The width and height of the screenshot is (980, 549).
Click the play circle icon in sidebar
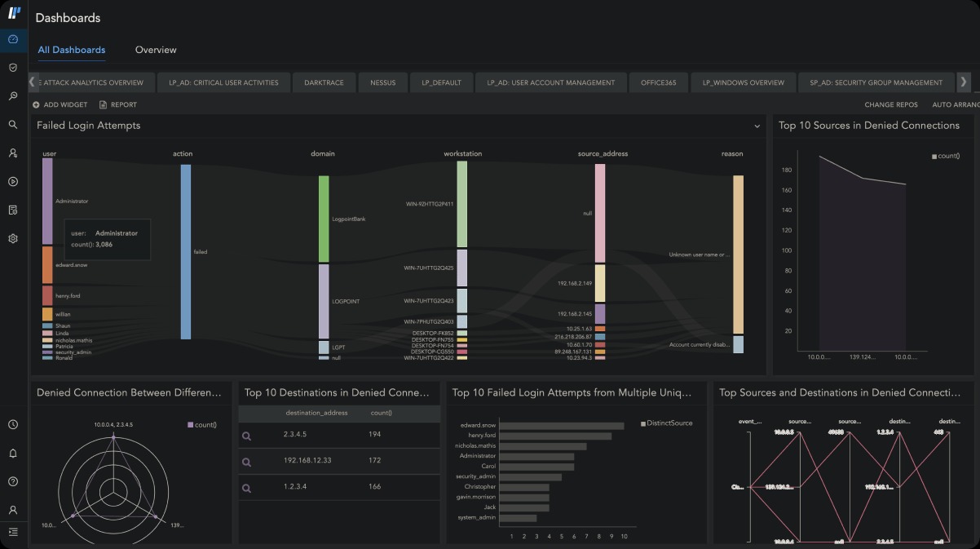point(13,182)
